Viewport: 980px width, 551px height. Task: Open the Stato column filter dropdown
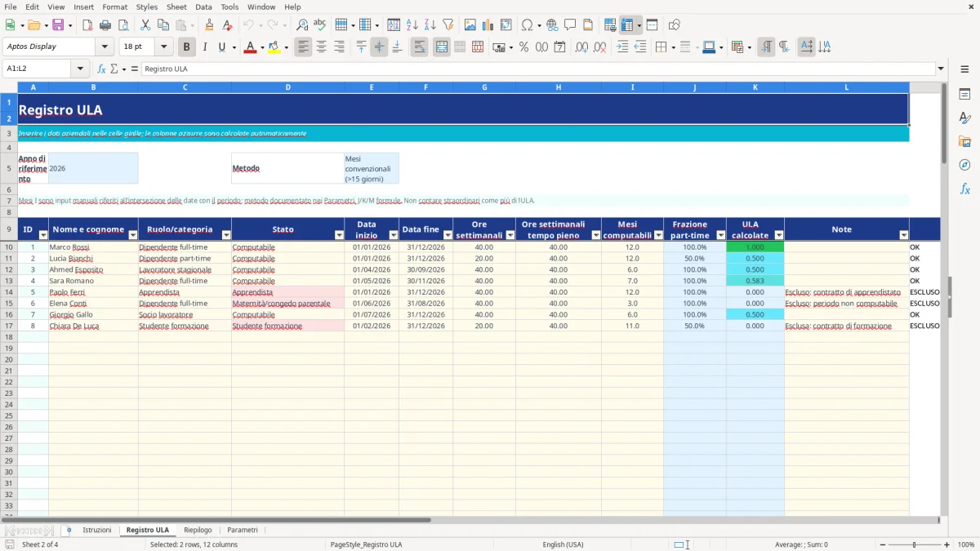point(338,235)
